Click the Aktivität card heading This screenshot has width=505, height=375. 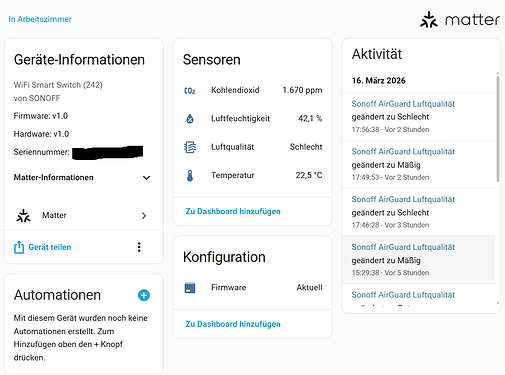[377, 54]
